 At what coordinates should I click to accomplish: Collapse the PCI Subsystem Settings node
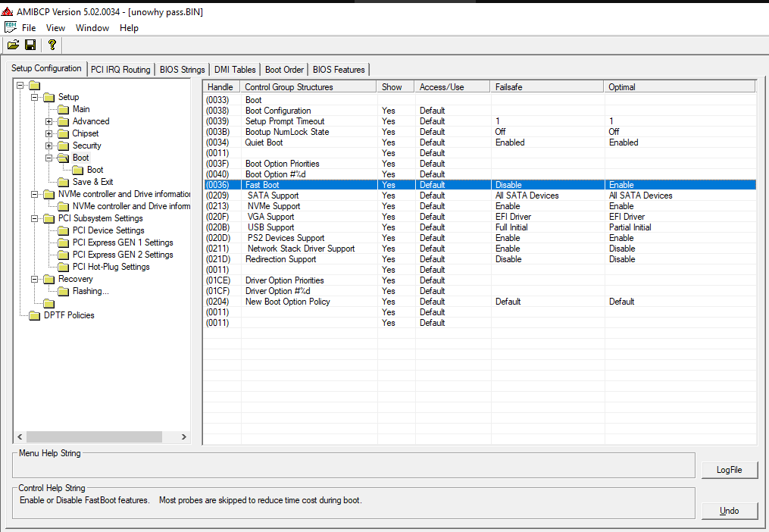[x=35, y=218]
